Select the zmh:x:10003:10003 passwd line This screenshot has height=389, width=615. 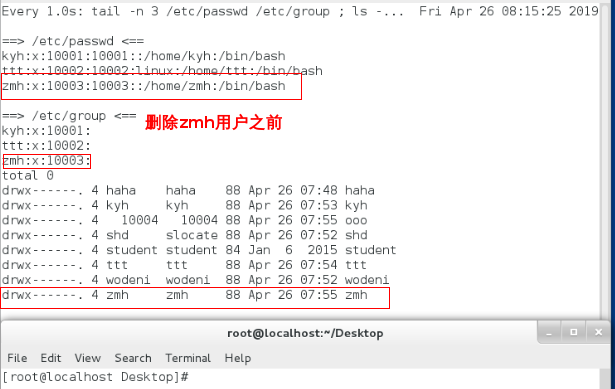pos(144,86)
